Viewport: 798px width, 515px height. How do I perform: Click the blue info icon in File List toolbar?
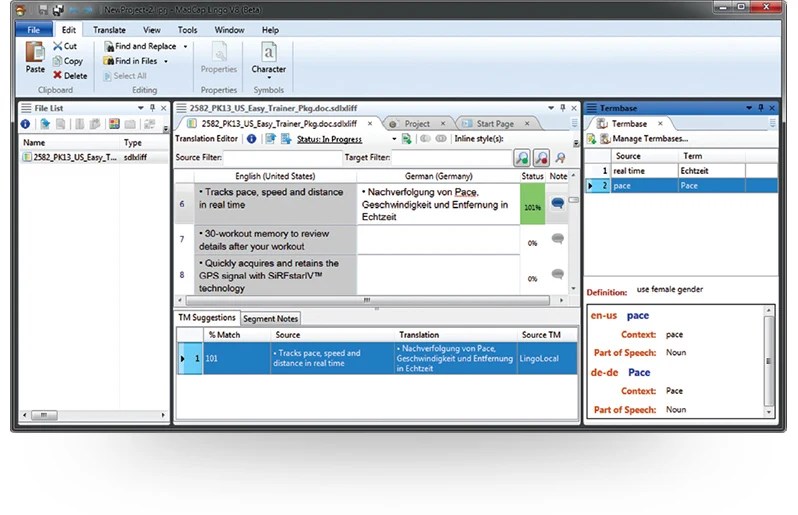click(25, 124)
